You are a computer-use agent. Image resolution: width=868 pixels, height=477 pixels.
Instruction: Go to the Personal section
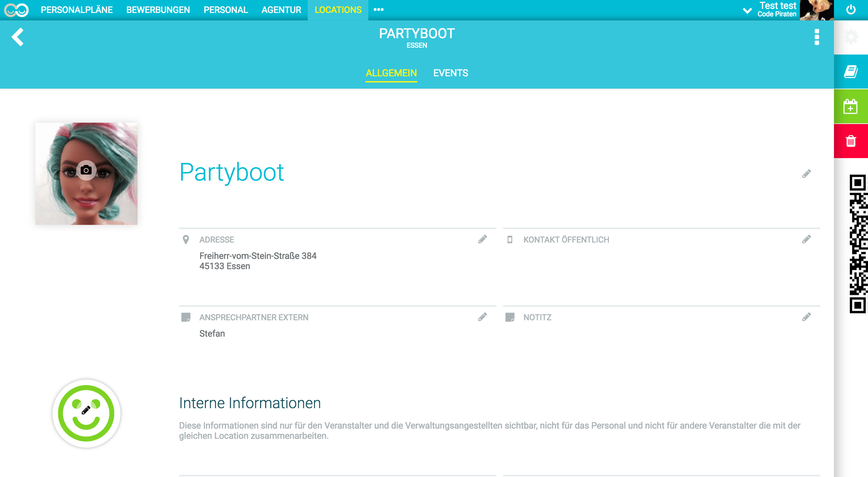(x=226, y=10)
